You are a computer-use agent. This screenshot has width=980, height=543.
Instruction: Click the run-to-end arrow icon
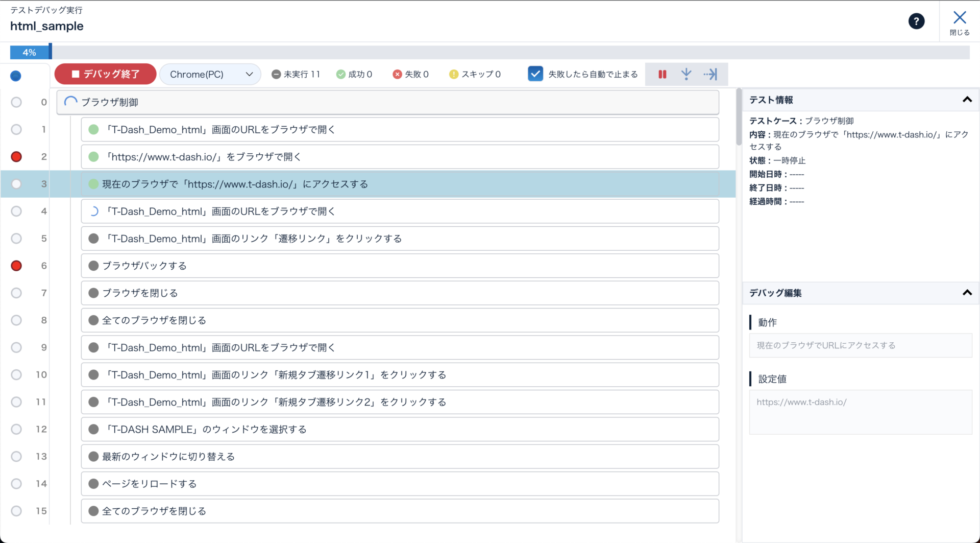pos(710,75)
